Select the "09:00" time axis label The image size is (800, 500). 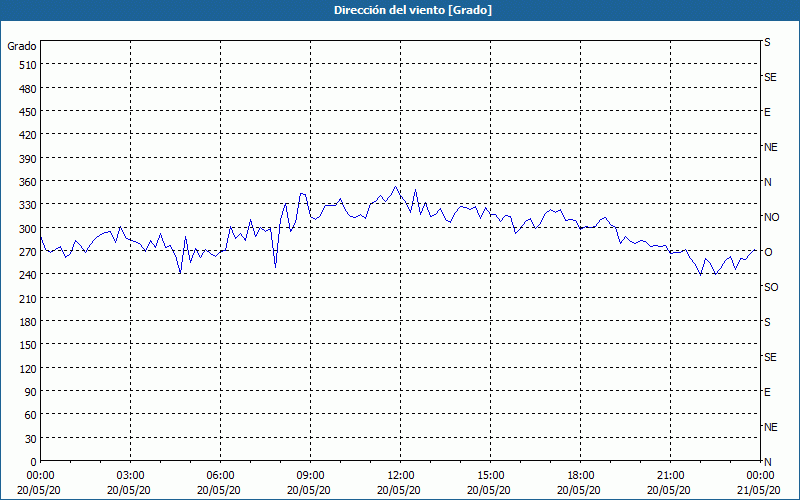[x=310, y=476]
